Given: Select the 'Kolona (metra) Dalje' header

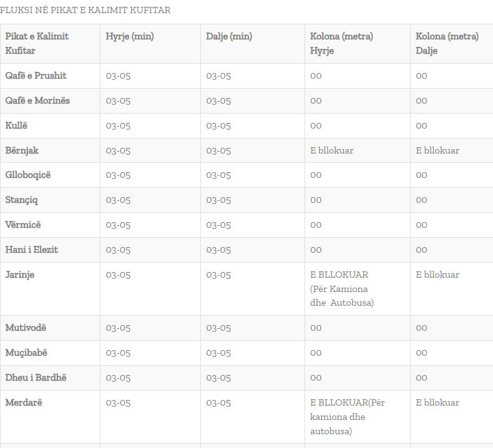Looking at the screenshot, I should click(x=447, y=43).
